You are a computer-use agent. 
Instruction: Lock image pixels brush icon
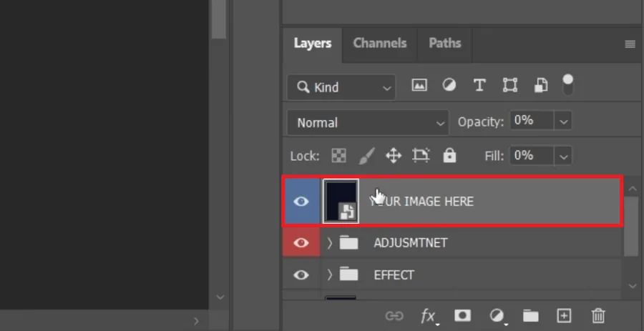click(x=366, y=156)
